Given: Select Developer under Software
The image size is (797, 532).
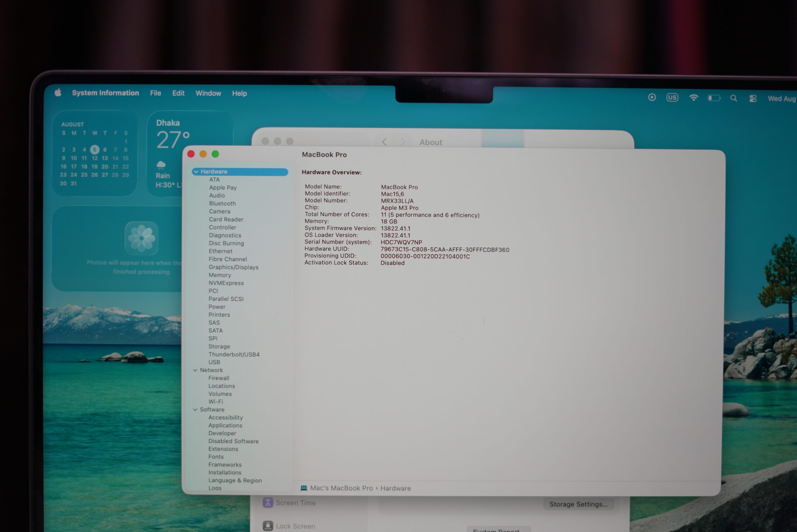Looking at the screenshot, I should [222, 433].
